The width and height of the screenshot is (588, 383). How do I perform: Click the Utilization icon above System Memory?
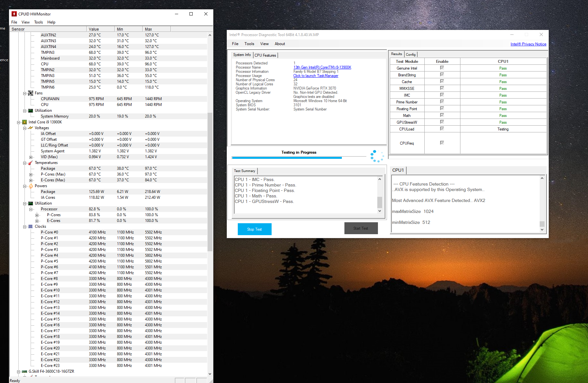(31, 110)
